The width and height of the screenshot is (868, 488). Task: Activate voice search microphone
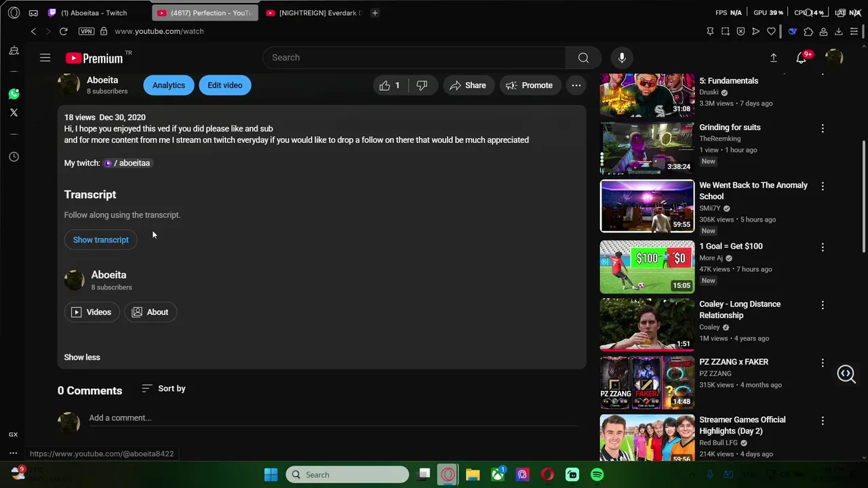pos(622,58)
